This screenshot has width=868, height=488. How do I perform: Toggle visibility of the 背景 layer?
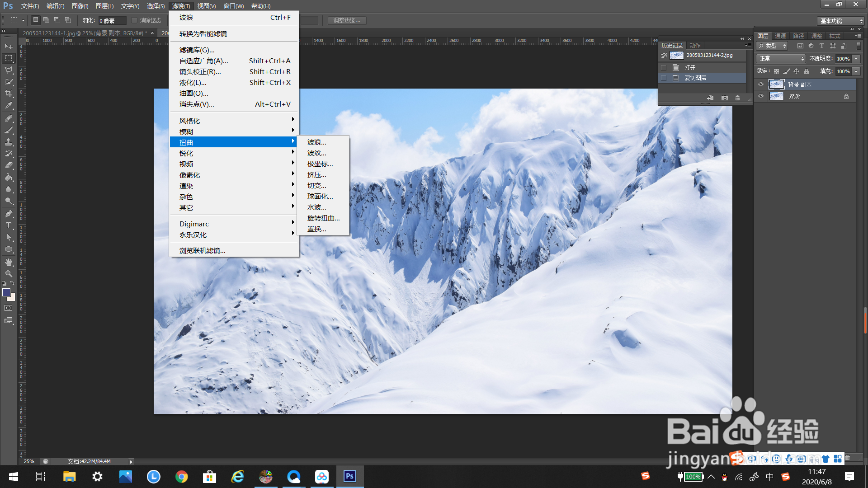(x=761, y=96)
